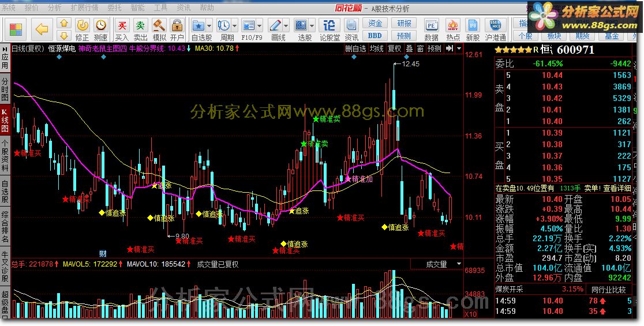
Task: Open the 系统 menu
Action: pos(9,8)
